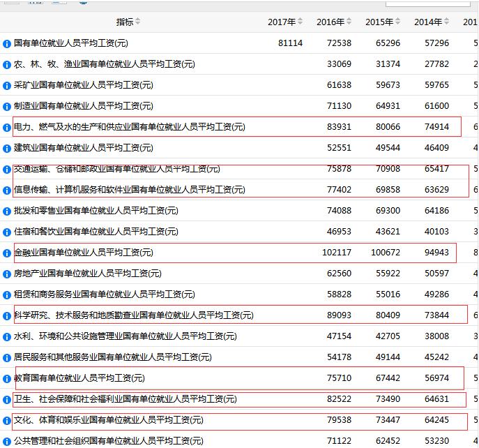Sort by 2017年 column using arrows
The image size is (479, 448).
pos(300,22)
